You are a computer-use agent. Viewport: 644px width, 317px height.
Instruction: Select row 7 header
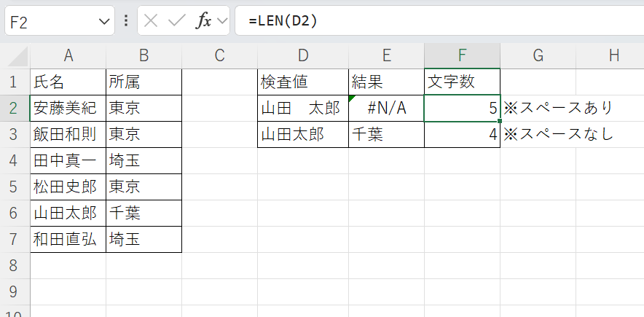15,240
